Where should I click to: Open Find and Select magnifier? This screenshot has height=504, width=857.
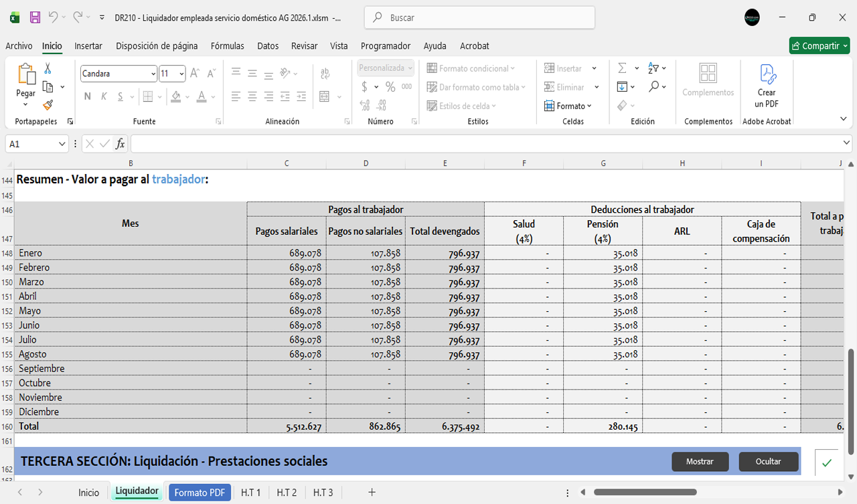click(x=654, y=87)
